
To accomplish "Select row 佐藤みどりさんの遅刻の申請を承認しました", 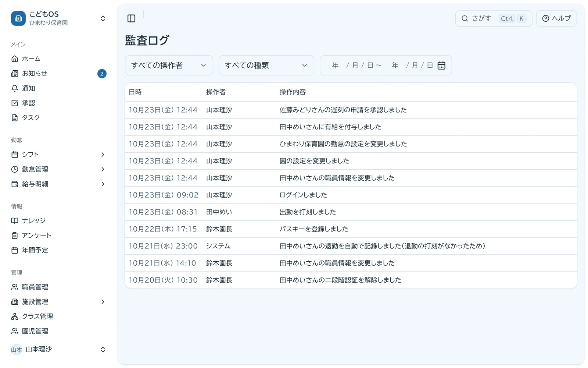I will tap(351, 110).
